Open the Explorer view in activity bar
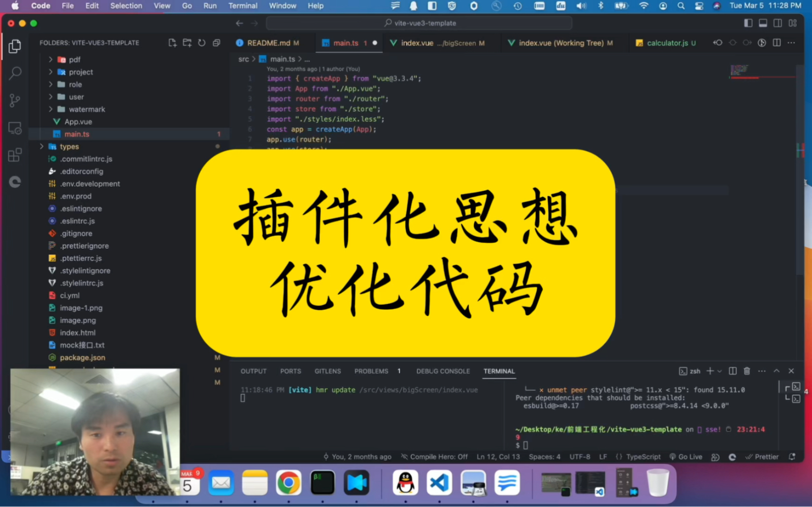 point(15,46)
